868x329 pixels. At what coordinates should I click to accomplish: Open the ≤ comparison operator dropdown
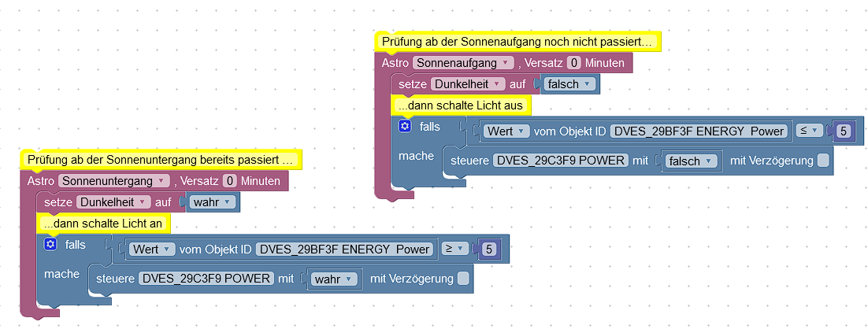coord(809,131)
